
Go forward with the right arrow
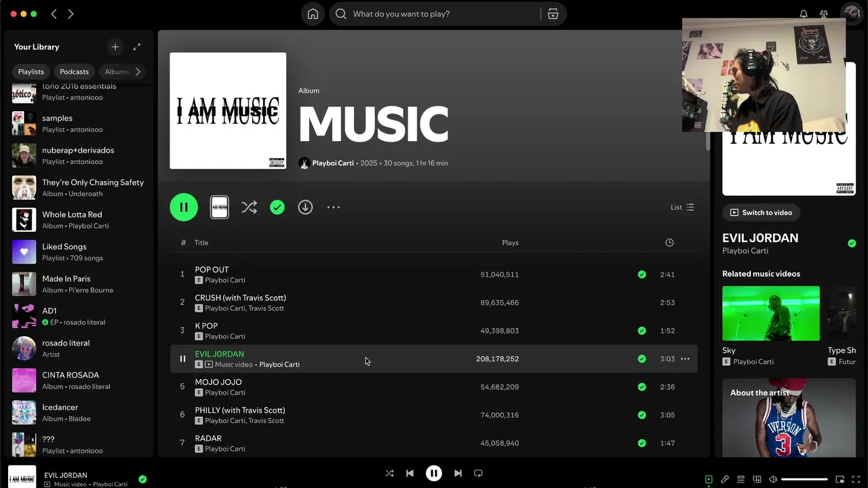pyautogui.click(x=71, y=14)
